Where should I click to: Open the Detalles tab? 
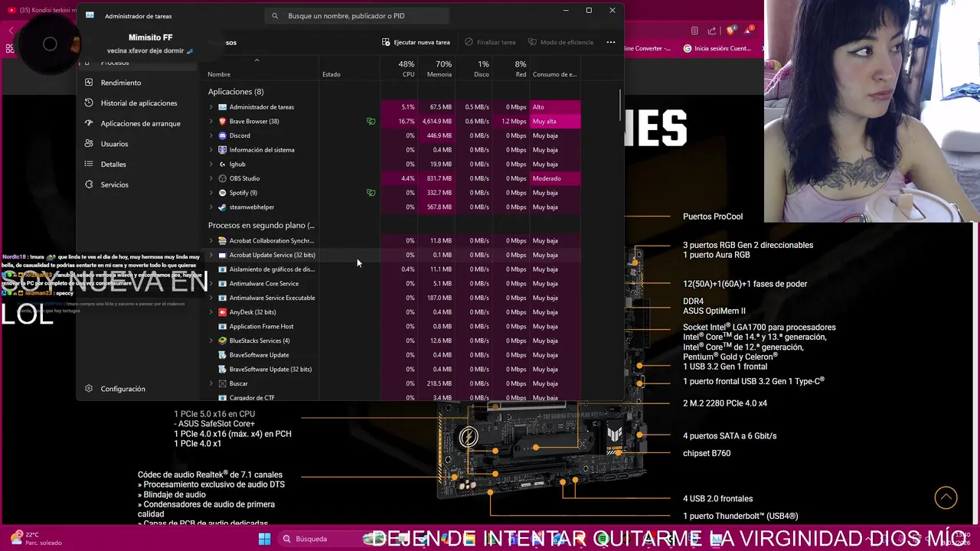click(138, 164)
